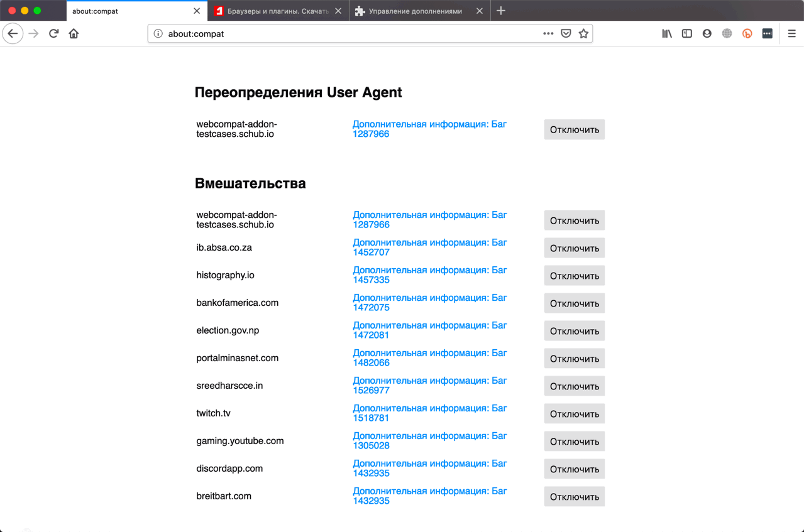
Task: Switch to the Браузеры и плагины tab
Action: point(277,11)
